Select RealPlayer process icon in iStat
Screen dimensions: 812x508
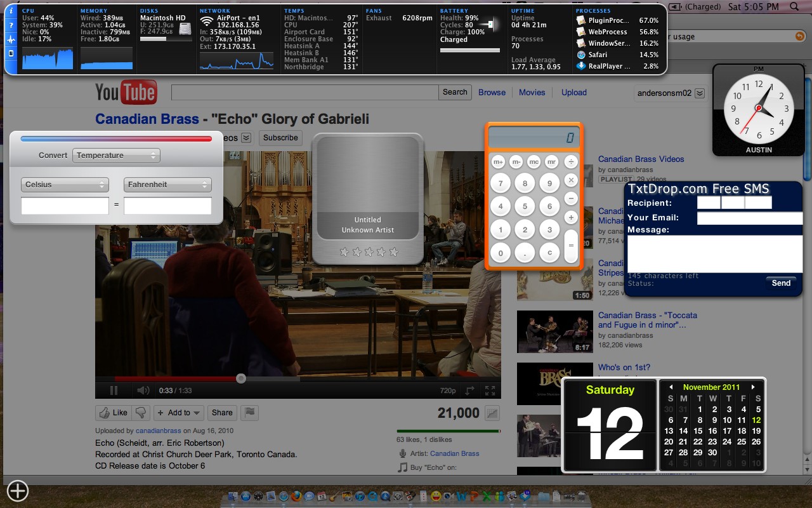click(581, 66)
